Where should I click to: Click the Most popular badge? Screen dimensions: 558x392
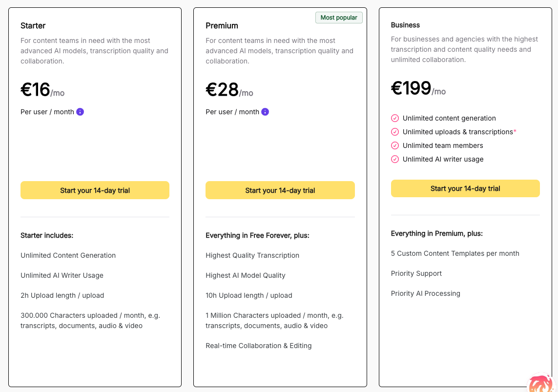(339, 18)
